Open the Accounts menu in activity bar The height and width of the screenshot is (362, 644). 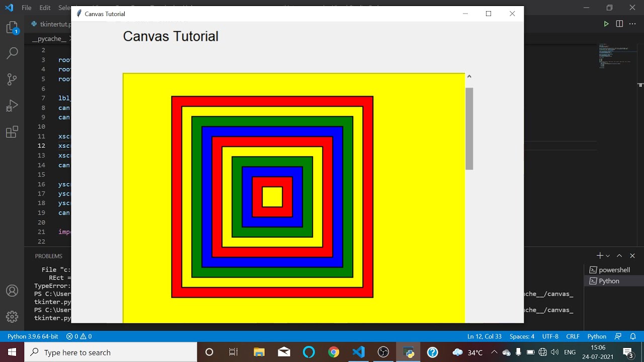[12, 291]
